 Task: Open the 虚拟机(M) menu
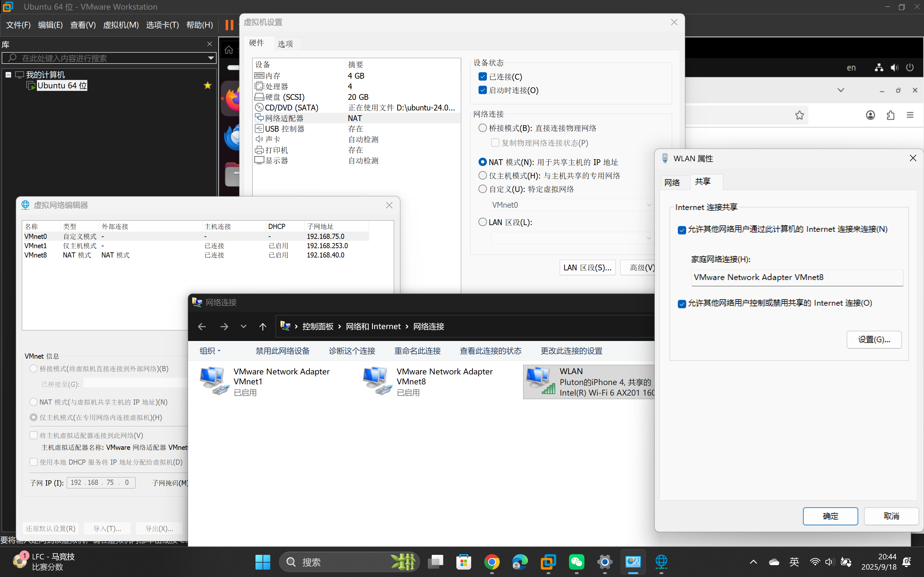[x=120, y=25]
